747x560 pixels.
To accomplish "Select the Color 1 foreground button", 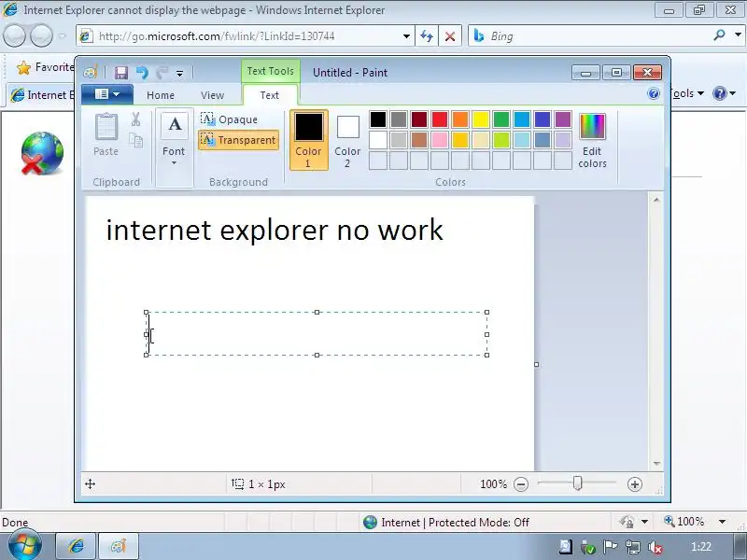I will click(309, 140).
